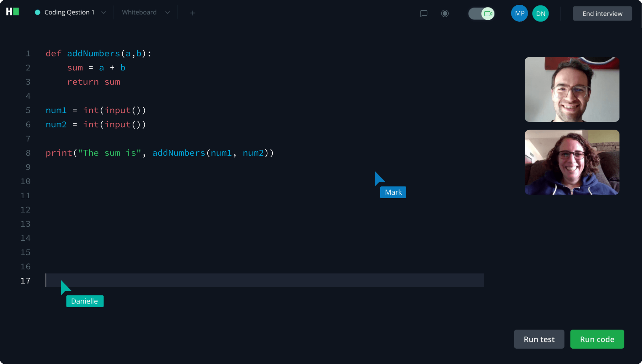The height and width of the screenshot is (364, 642).
Task: Run the code with Run code button
Action: click(x=597, y=339)
